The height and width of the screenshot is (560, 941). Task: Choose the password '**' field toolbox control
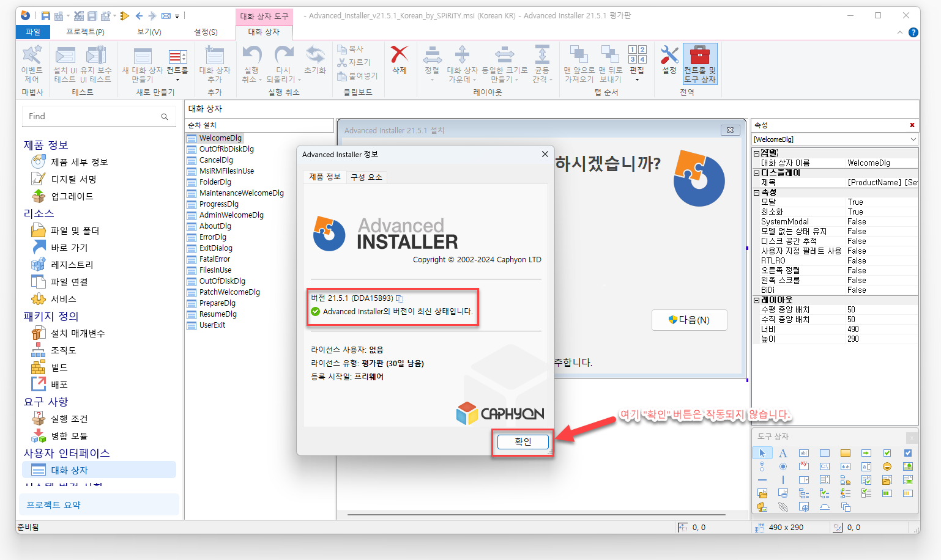tap(846, 466)
